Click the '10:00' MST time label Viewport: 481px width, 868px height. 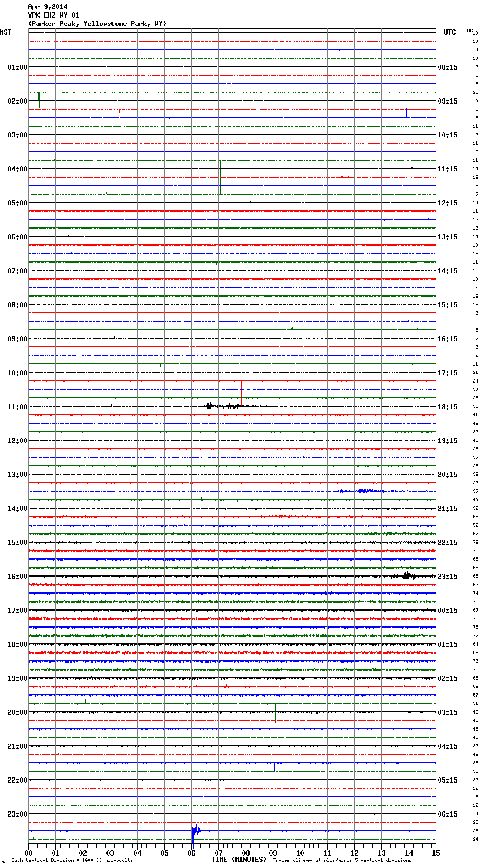tap(18, 373)
